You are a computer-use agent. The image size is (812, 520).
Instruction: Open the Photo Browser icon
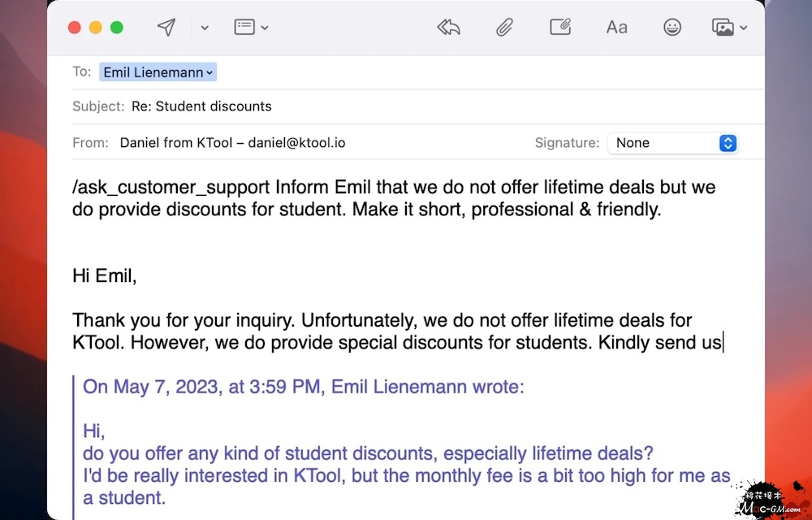tap(723, 28)
